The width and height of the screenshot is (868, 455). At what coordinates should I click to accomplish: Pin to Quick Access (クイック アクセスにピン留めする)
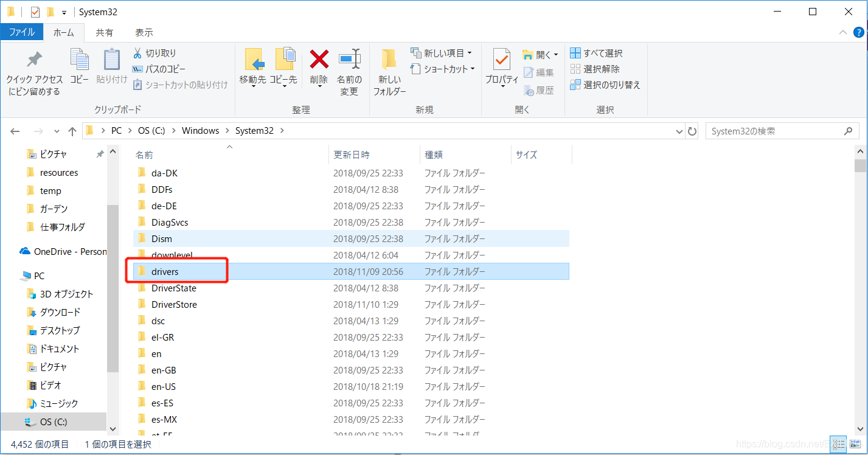pos(35,73)
